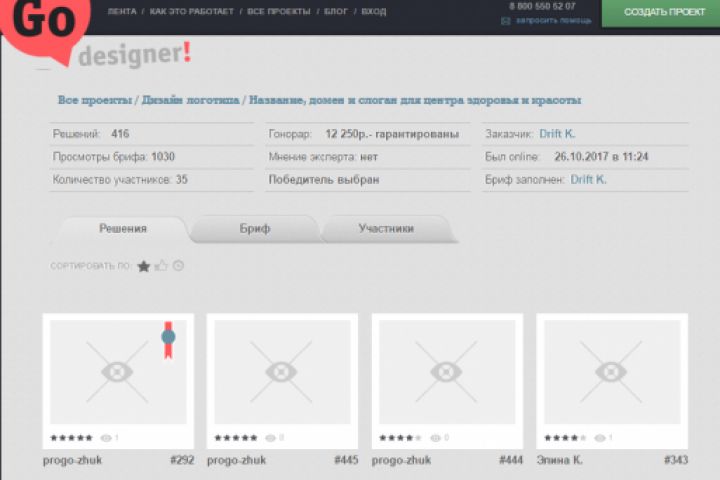Click star rating of solution #444
Viewport: 720px width, 480px height.
[400, 438]
